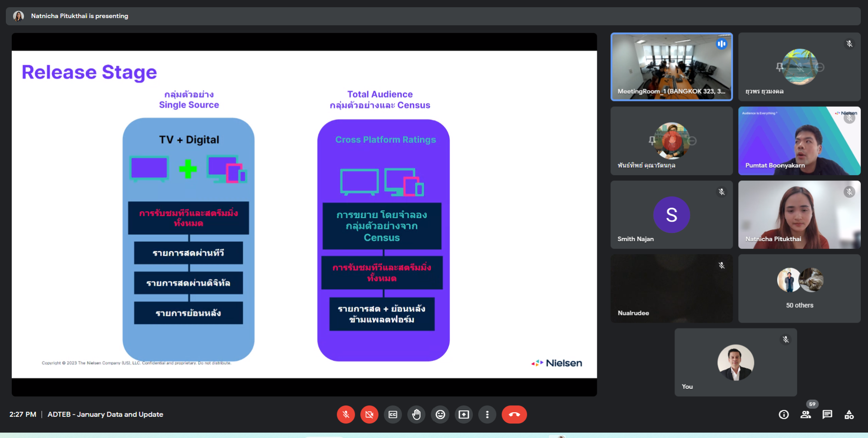The height and width of the screenshot is (438, 868).
Task: Open the meeting details info panel
Action: 783,414
